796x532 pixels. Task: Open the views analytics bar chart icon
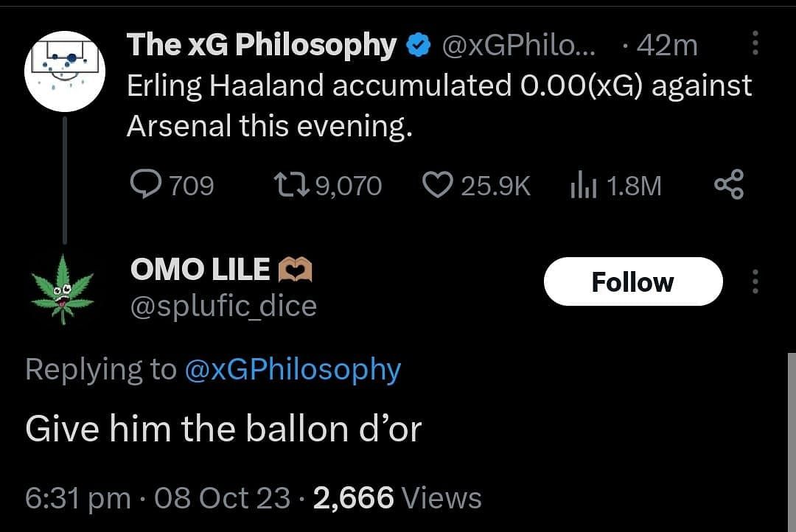(x=583, y=183)
